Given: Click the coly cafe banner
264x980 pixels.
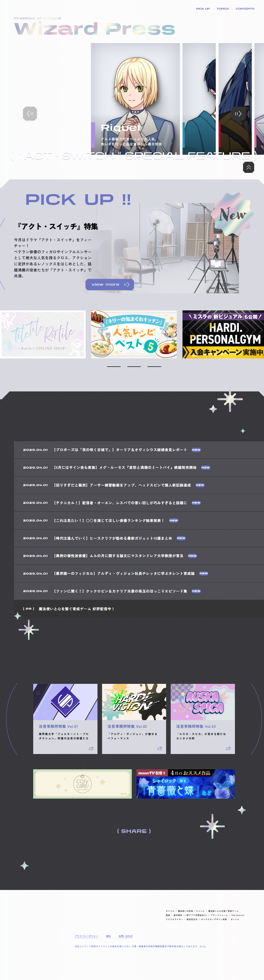Looking at the screenshot, I should tap(82, 784).
